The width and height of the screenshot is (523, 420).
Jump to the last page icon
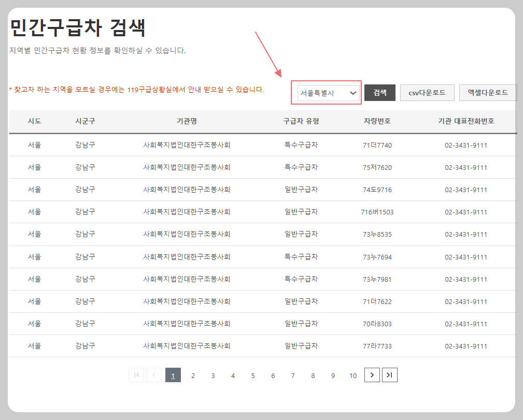(x=390, y=375)
